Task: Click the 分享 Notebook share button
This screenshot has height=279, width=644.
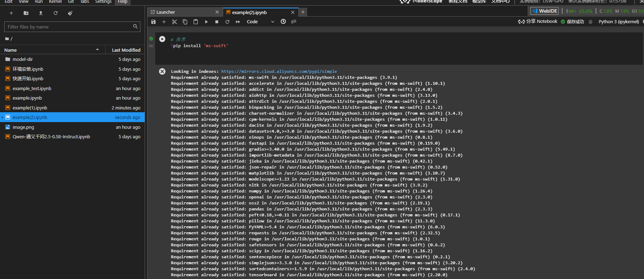Action: 538,21
